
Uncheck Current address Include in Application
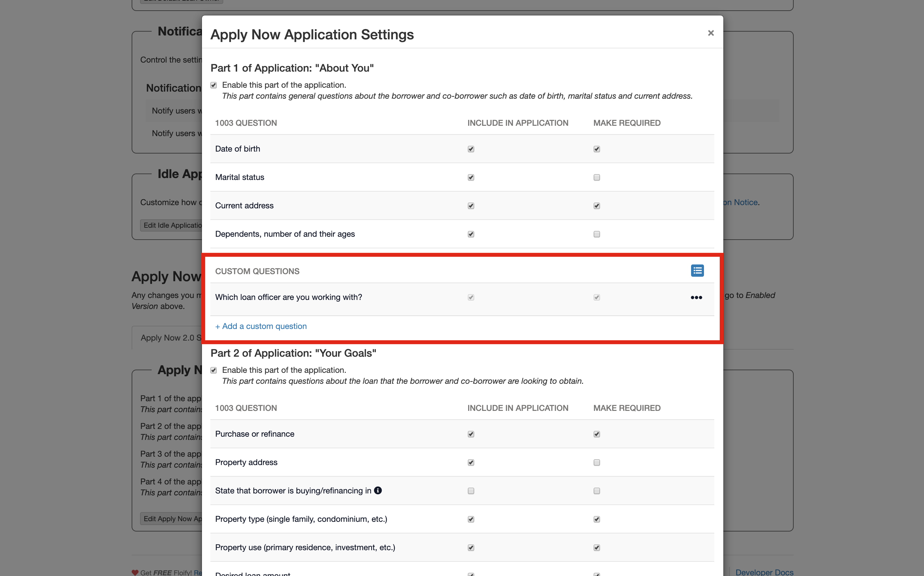(471, 206)
